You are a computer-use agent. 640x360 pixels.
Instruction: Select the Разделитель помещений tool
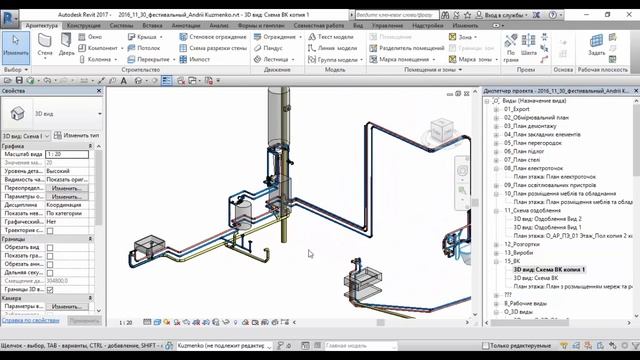pos(407,48)
